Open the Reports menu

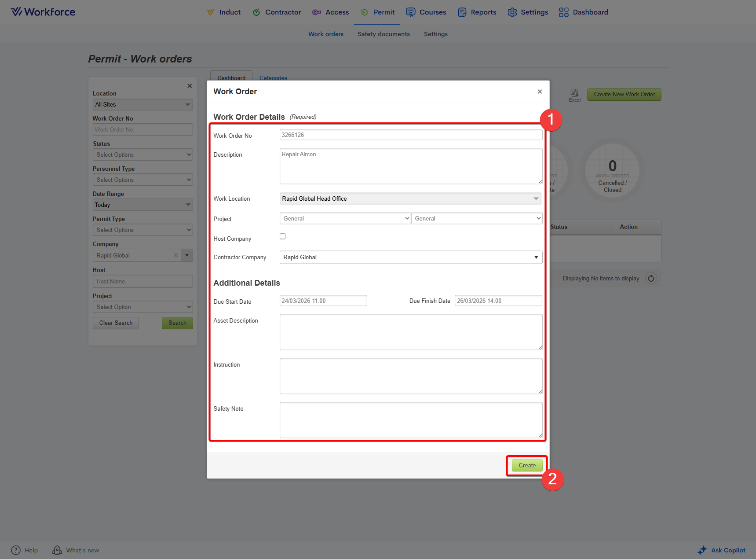[x=477, y=12]
